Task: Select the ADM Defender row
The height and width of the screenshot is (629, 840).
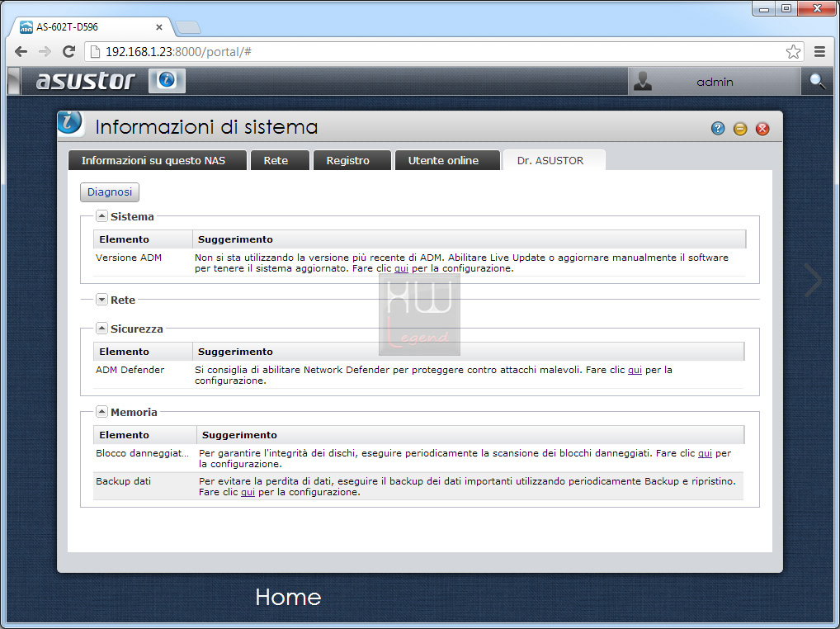Action: [x=419, y=375]
